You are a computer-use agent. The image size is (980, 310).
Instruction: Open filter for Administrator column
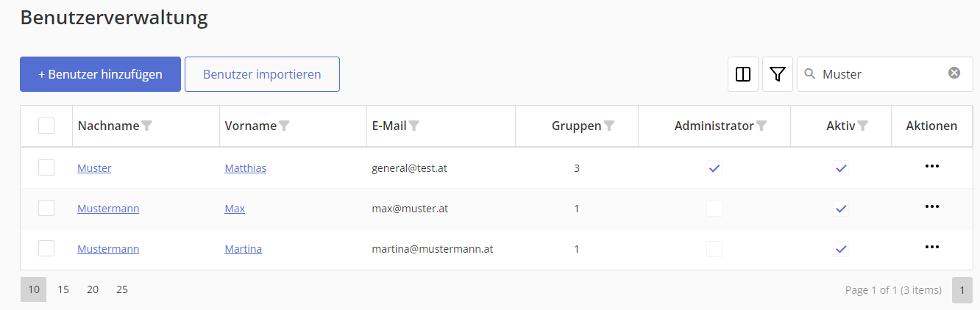[761, 126]
